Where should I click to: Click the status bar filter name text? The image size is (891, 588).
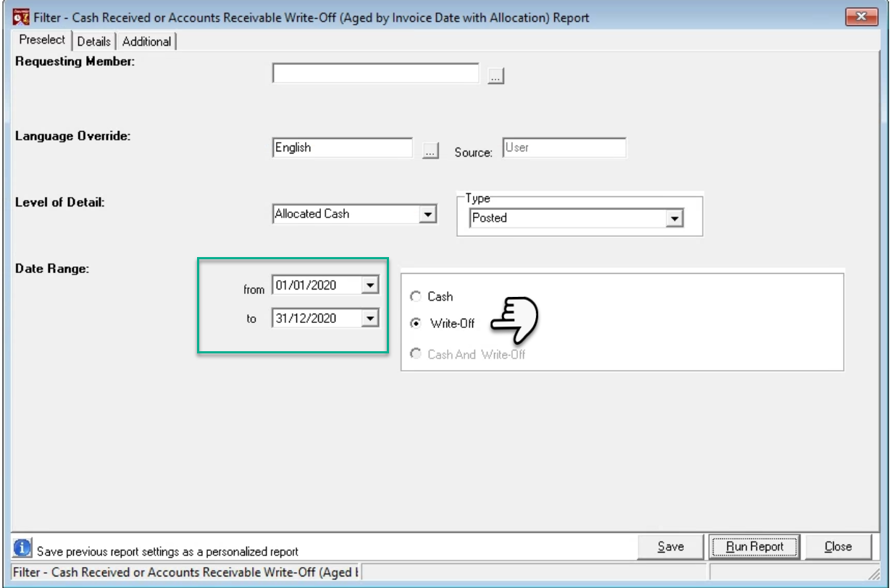[x=186, y=573]
